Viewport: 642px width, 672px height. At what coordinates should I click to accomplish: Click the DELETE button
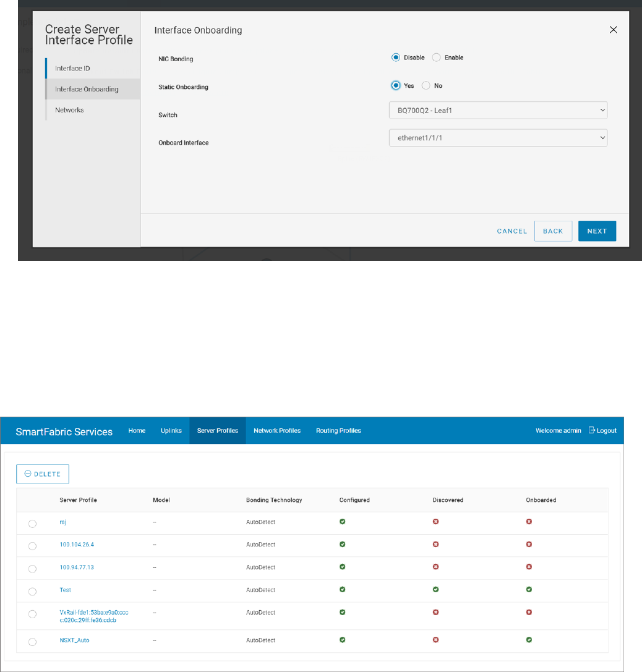(43, 474)
